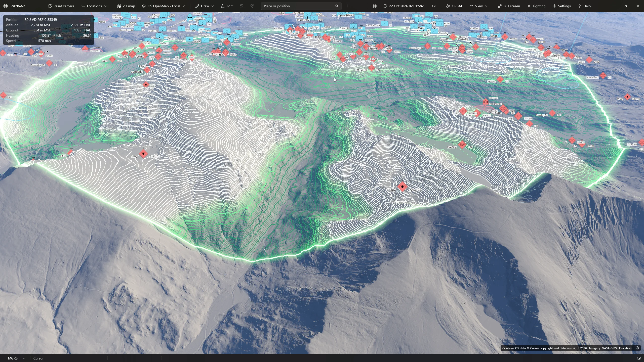Click the Redo arrow icon

(x=252, y=6)
